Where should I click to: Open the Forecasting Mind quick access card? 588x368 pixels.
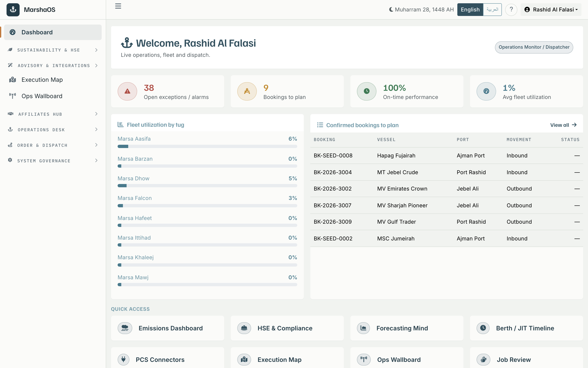(407, 328)
